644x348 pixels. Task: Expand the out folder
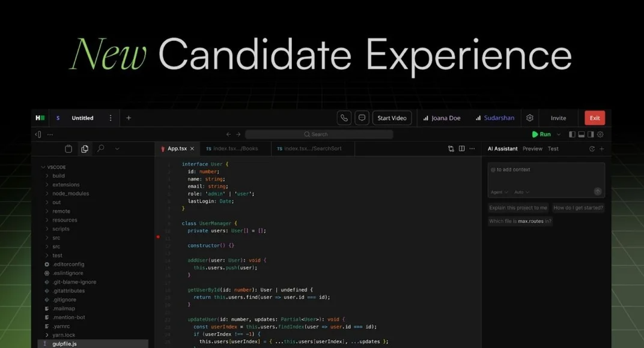[x=53, y=202]
